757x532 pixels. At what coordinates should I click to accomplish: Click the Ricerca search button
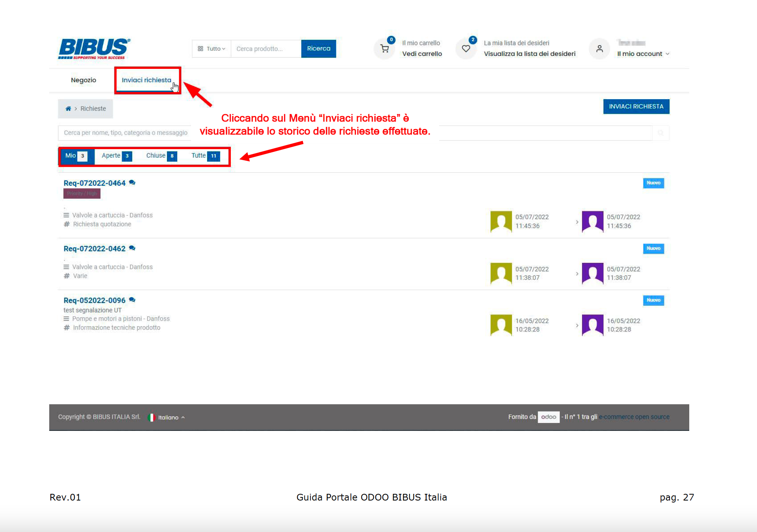pos(318,49)
